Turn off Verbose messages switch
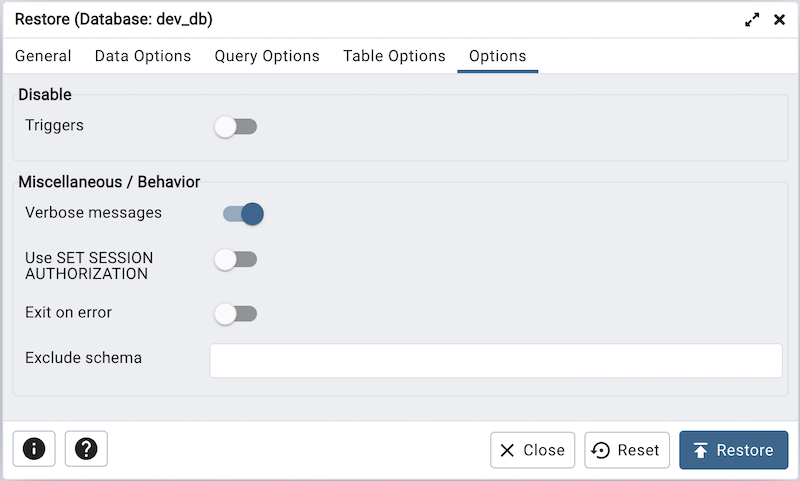 pos(243,213)
